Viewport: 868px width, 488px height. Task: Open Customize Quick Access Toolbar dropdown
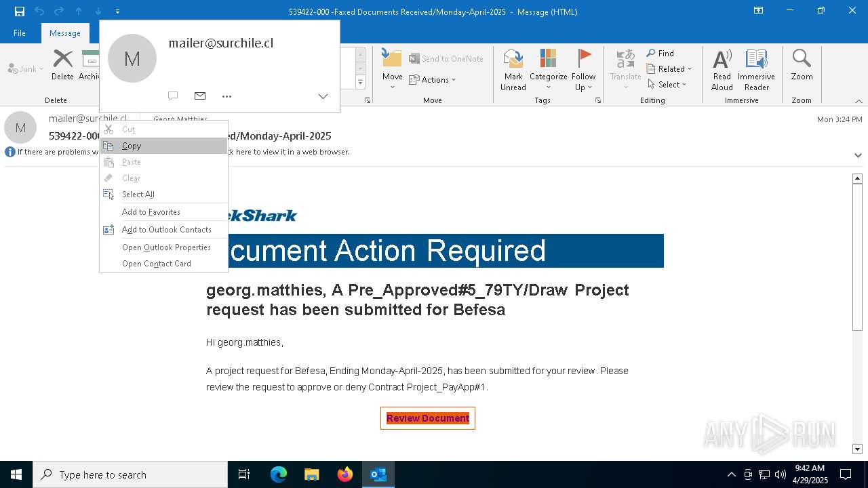coord(117,12)
